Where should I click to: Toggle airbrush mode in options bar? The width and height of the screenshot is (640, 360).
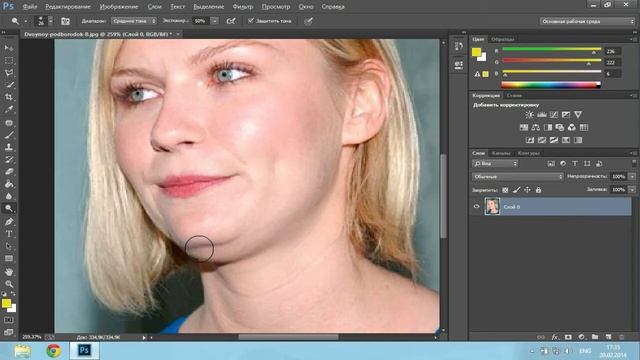click(x=231, y=21)
